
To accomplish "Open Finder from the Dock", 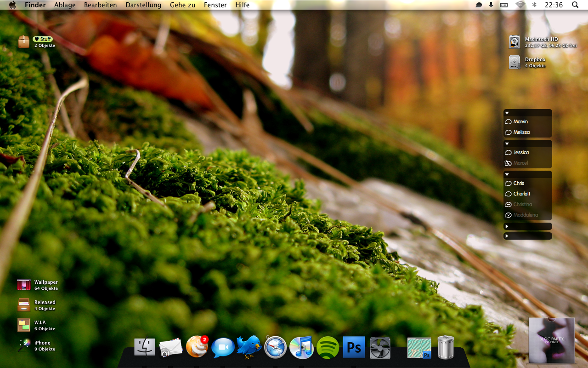I will [x=144, y=347].
